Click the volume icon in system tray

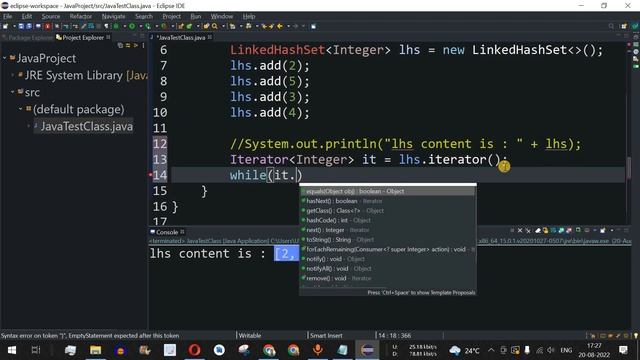551,350
